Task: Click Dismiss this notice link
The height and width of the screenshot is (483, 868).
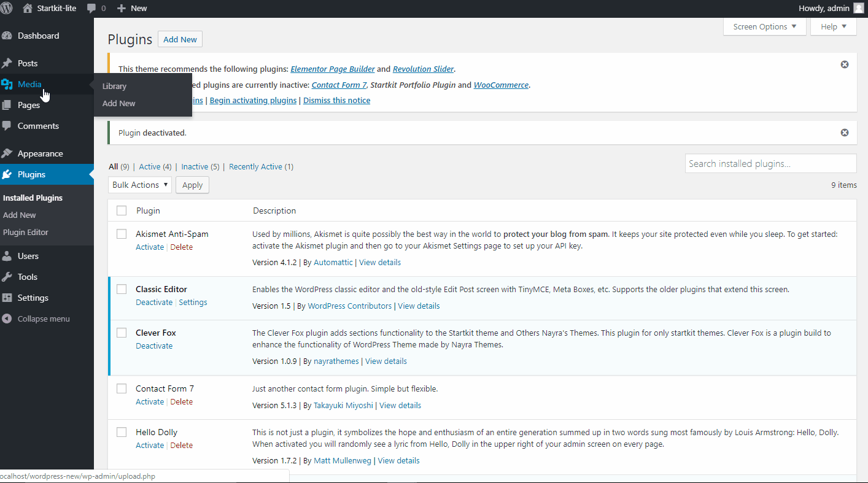Action: (x=336, y=100)
